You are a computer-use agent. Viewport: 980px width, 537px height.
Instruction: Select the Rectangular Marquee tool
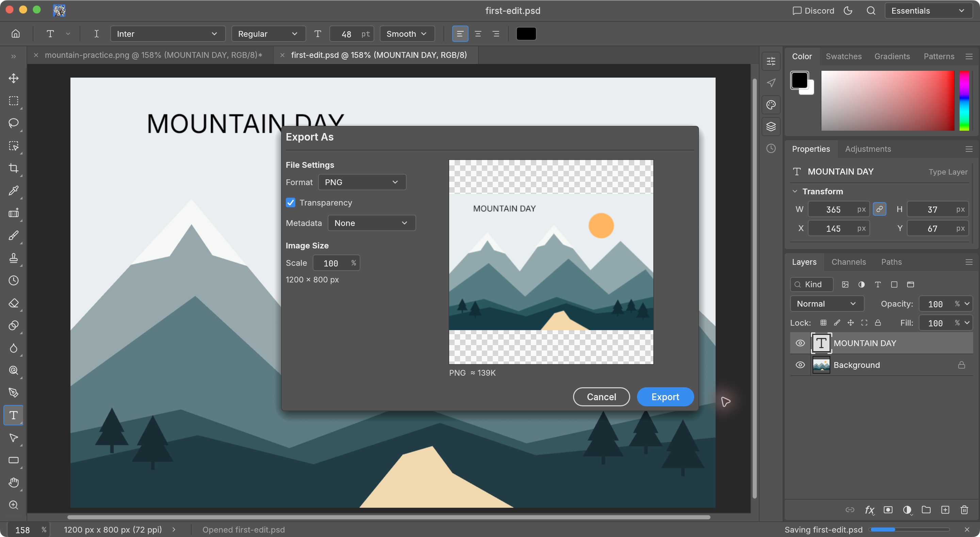(14, 101)
